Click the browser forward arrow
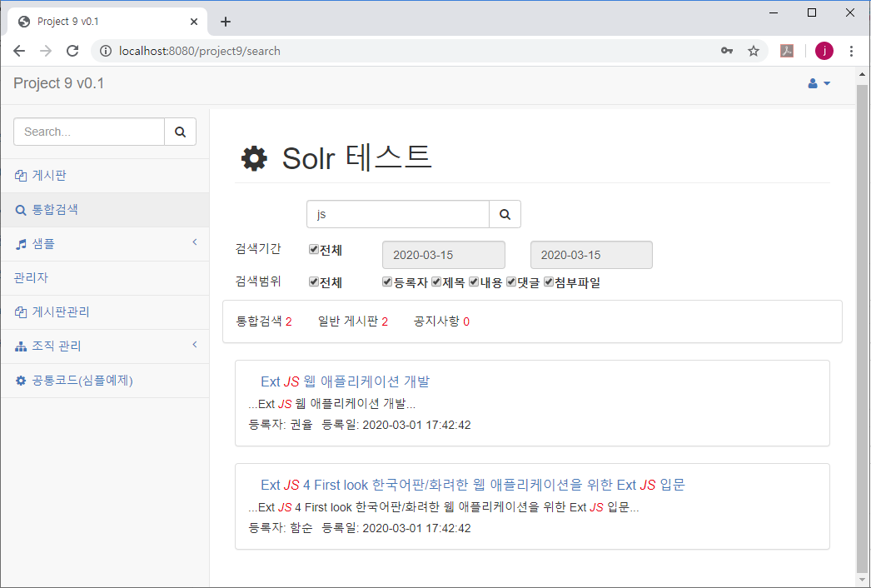The image size is (871, 588). (46, 51)
